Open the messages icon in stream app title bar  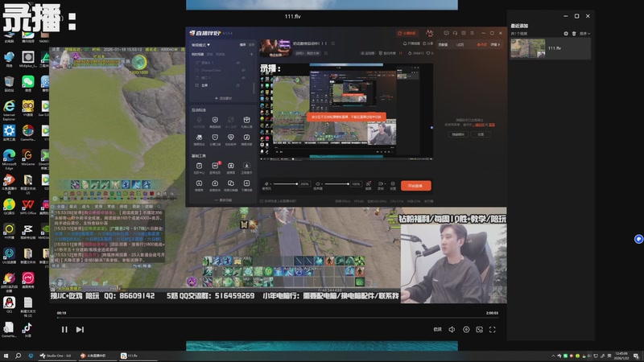point(447,33)
